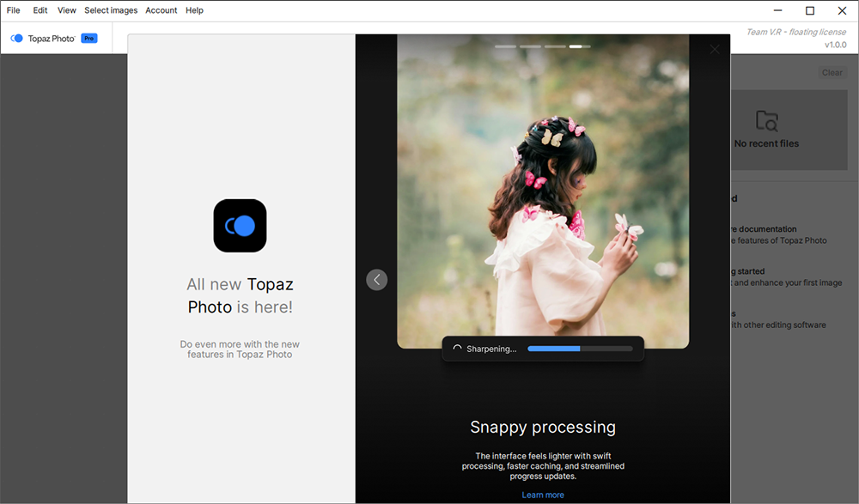Dismiss the welcome dialog with the X icon
Image resolution: width=859 pixels, height=504 pixels.
714,49
